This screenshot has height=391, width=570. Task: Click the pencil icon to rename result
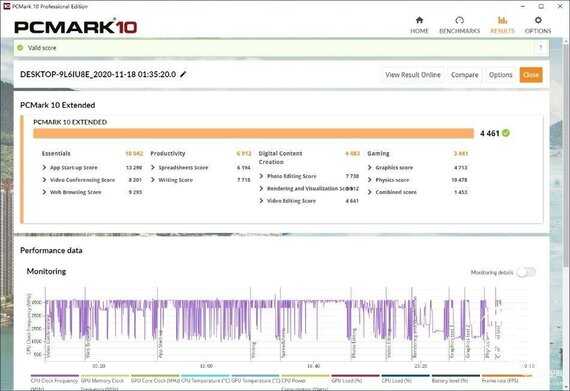(x=183, y=74)
